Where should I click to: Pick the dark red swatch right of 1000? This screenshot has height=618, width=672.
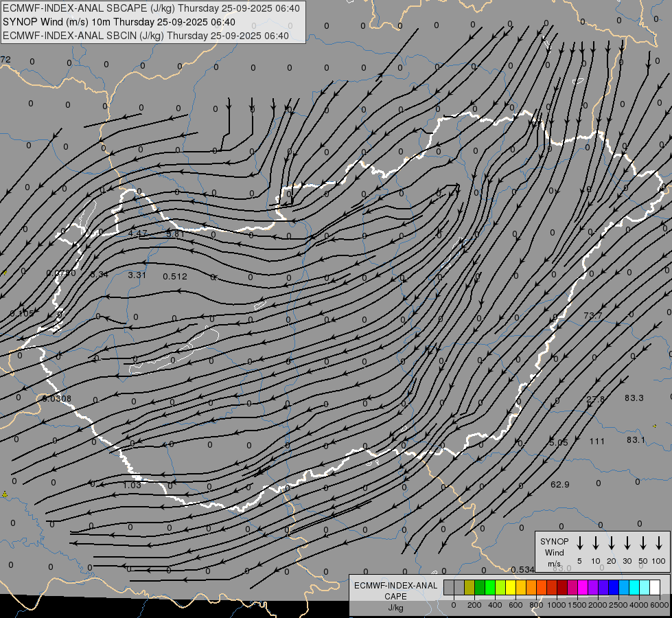(x=562, y=587)
